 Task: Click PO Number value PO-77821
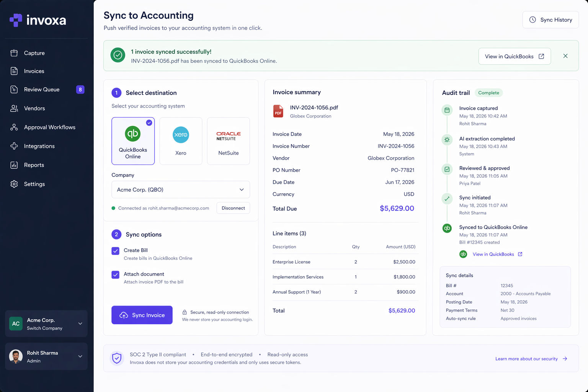tap(403, 170)
